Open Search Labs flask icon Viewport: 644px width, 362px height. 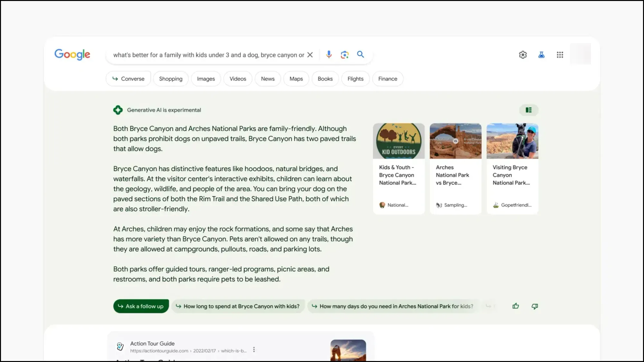point(542,55)
